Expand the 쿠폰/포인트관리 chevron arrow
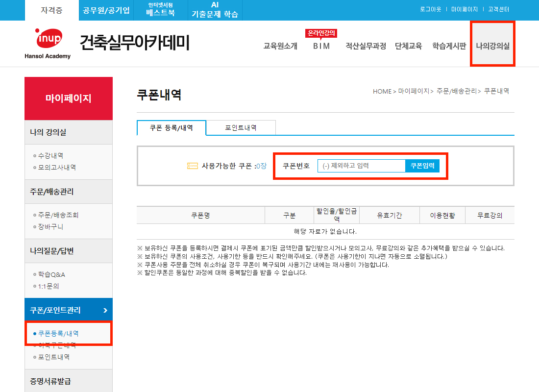This screenshot has height=392, width=539. point(105,310)
